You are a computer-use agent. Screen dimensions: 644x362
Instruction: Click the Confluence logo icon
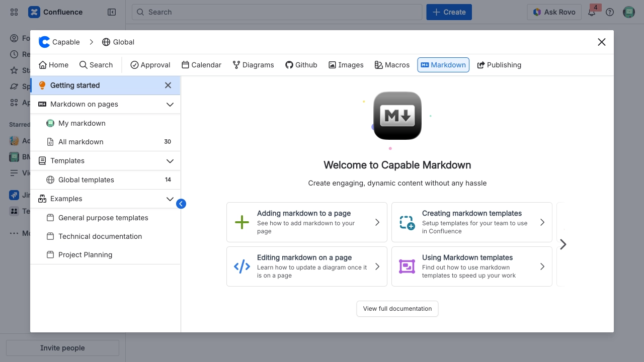point(34,12)
